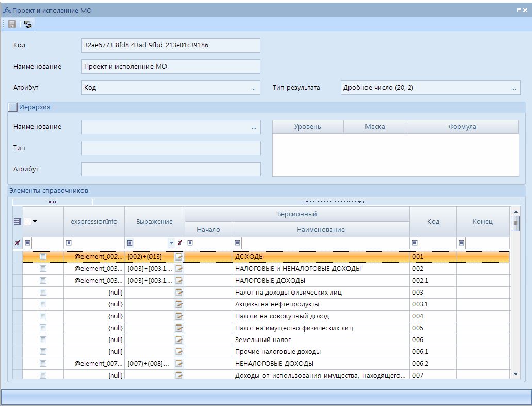Click the Формула column header
532x406 pixels.
[462, 127]
